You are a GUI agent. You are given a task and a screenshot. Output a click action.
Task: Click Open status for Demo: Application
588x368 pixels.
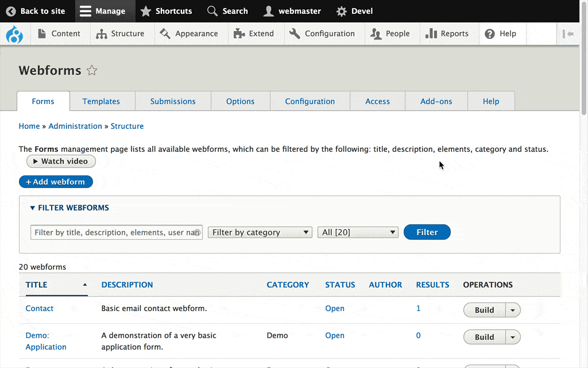335,335
